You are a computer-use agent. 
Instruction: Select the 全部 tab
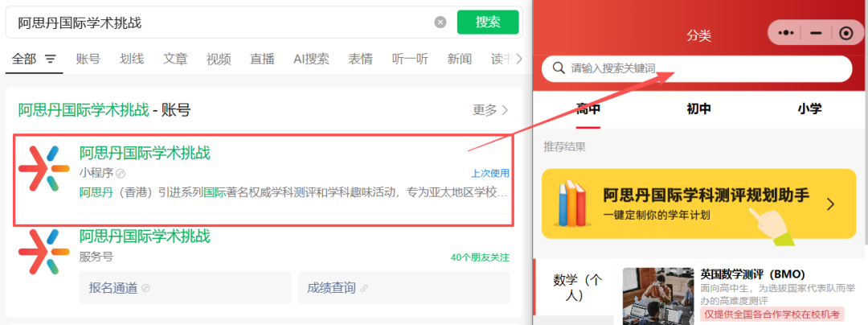click(x=24, y=59)
